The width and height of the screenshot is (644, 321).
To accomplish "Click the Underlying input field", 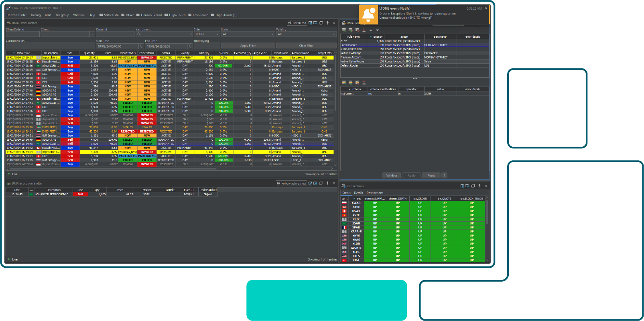I will click(x=207, y=46).
